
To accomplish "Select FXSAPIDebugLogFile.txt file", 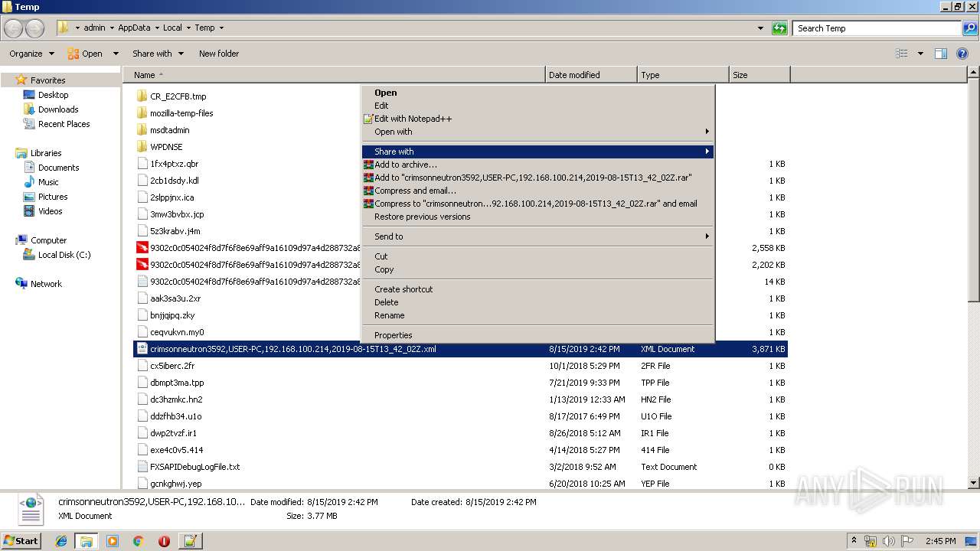I will (x=460, y=467).
